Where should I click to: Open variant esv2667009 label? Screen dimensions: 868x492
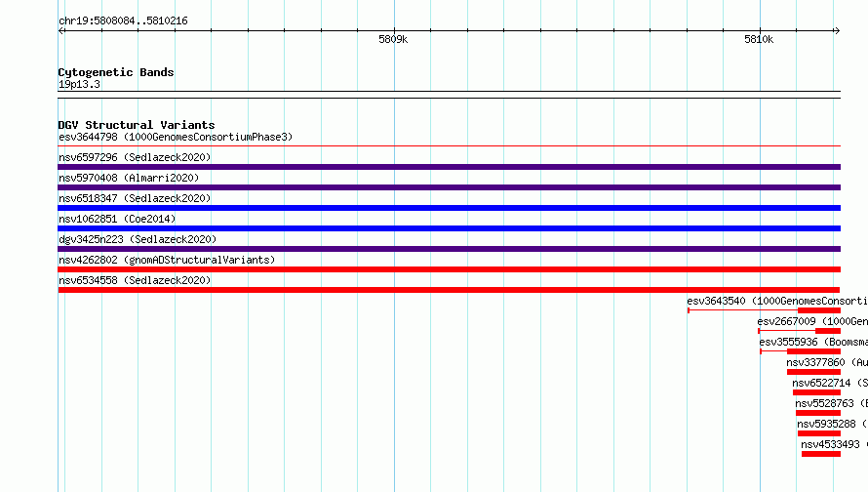pyautogui.click(x=812, y=321)
